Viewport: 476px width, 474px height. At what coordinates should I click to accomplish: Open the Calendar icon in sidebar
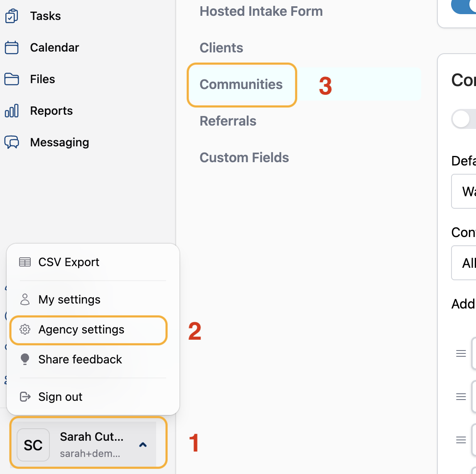click(x=12, y=48)
